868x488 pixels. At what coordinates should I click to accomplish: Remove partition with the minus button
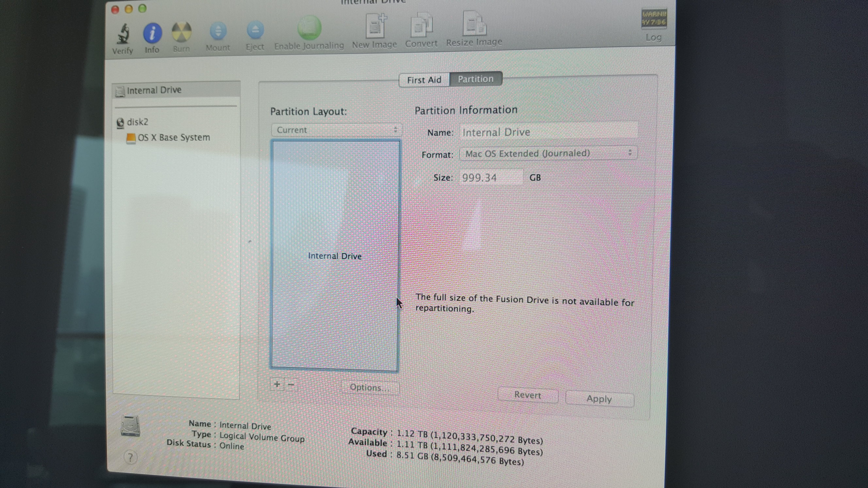tap(291, 384)
